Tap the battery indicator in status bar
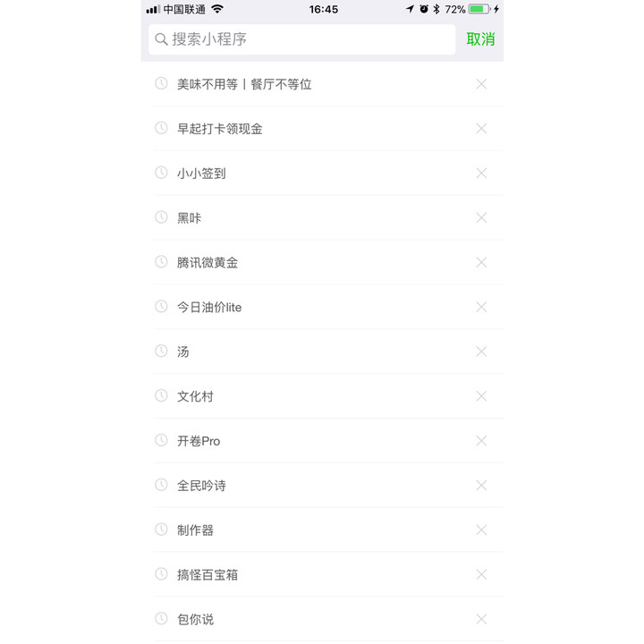The width and height of the screenshot is (644, 644). [479, 9]
